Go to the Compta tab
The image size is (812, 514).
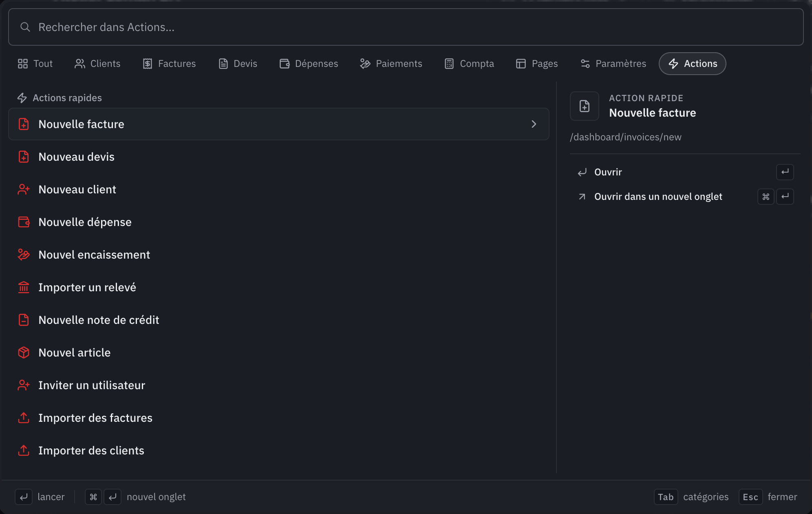pyautogui.click(x=469, y=64)
